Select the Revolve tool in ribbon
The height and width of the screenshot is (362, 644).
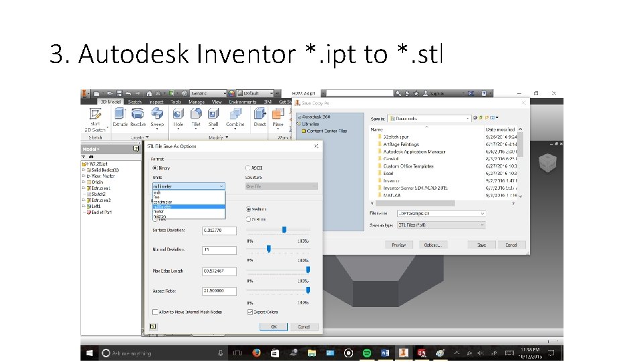tap(138, 117)
